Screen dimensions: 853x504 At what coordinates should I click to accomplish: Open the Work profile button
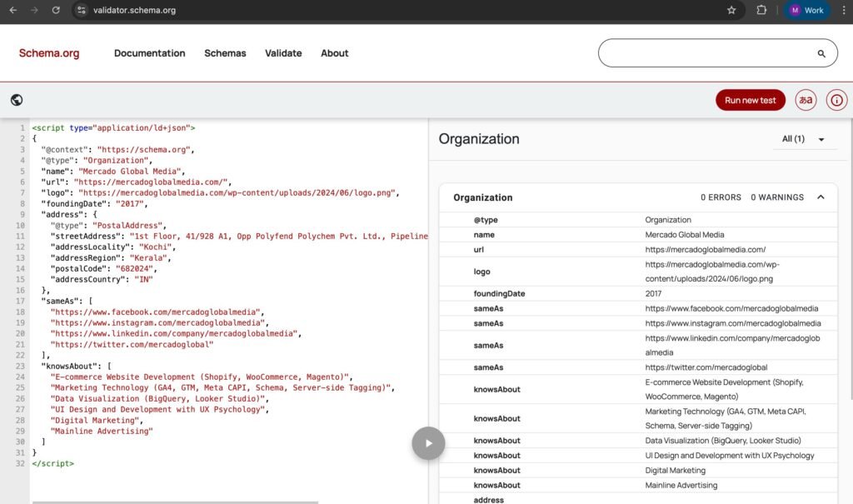806,10
